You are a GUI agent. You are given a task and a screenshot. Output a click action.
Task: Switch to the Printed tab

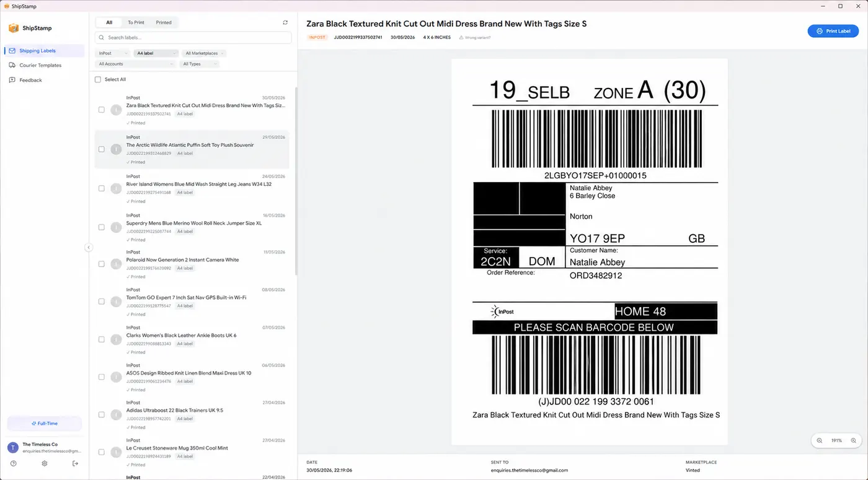[x=164, y=22]
